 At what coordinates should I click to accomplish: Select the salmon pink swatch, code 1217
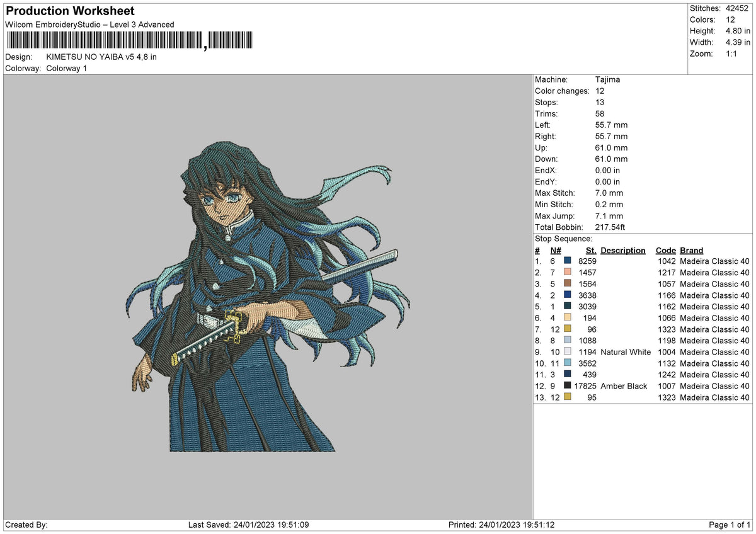pos(568,272)
